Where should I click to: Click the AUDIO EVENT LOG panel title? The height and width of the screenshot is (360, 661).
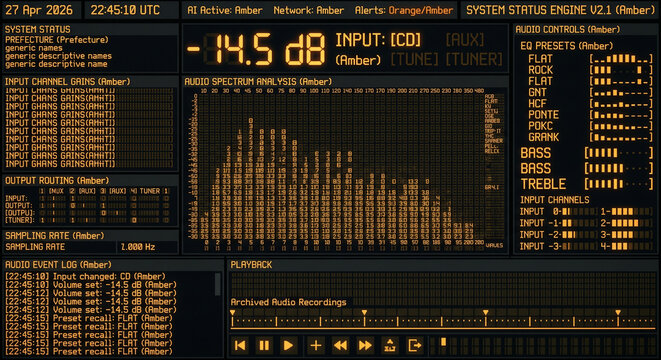pos(58,265)
